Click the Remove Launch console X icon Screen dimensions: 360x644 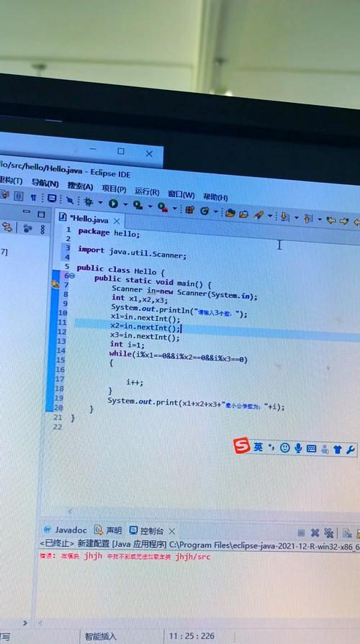(x=315, y=533)
